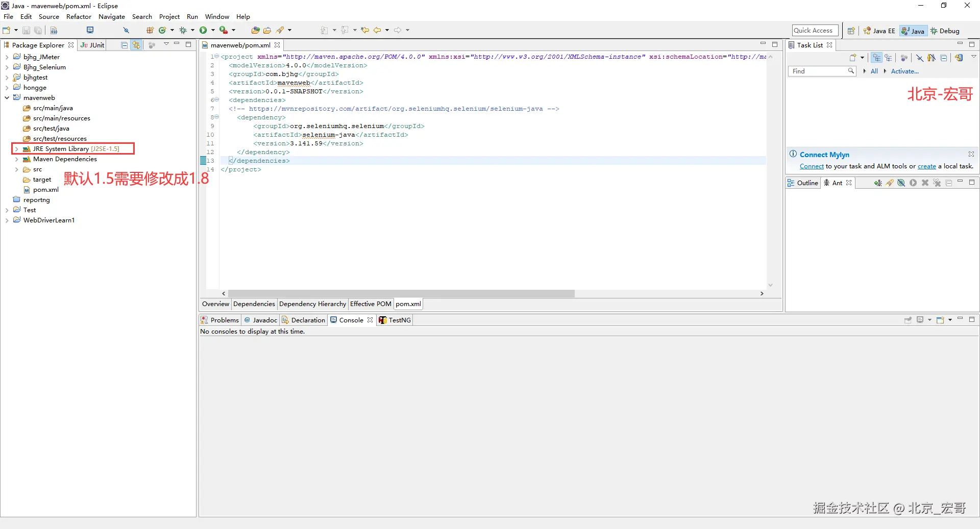
Task: Click the New Task icon in Task List
Action: [852, 58]
